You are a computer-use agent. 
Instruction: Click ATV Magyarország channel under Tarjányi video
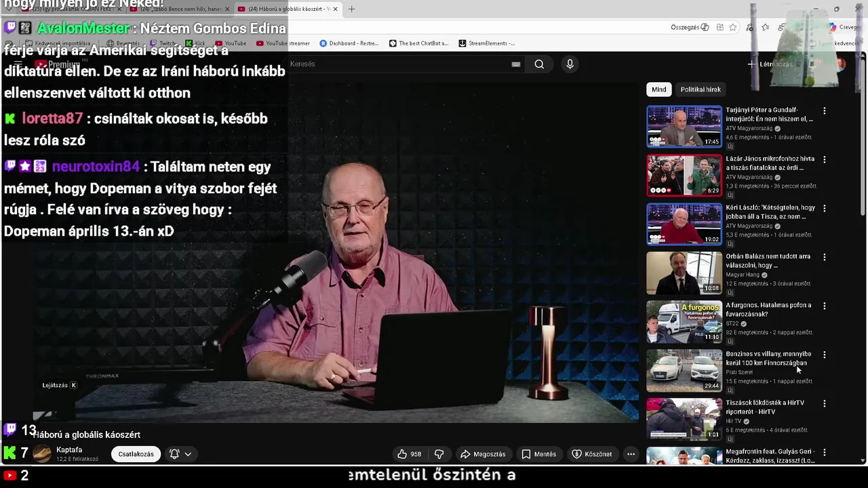click(749, 128)
